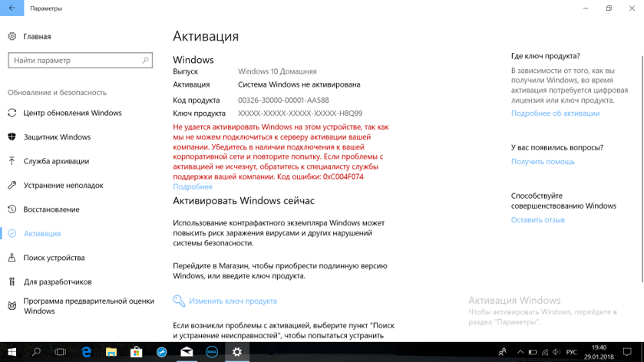Screen dimensions: 644x362
Task: Click the Активировать Windows сейчас heading
Action: coord(243,201)
